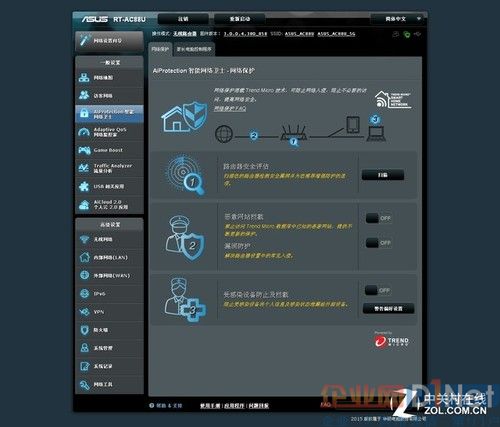This screenshot has width=500, height=427.
Task: Click the Scan button for router security
Action: point(383,175)
